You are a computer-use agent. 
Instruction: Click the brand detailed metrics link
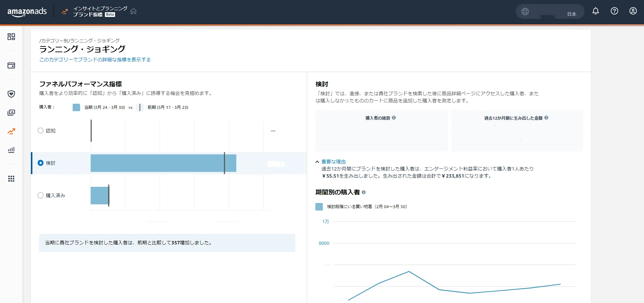click(x=95, y=60)
